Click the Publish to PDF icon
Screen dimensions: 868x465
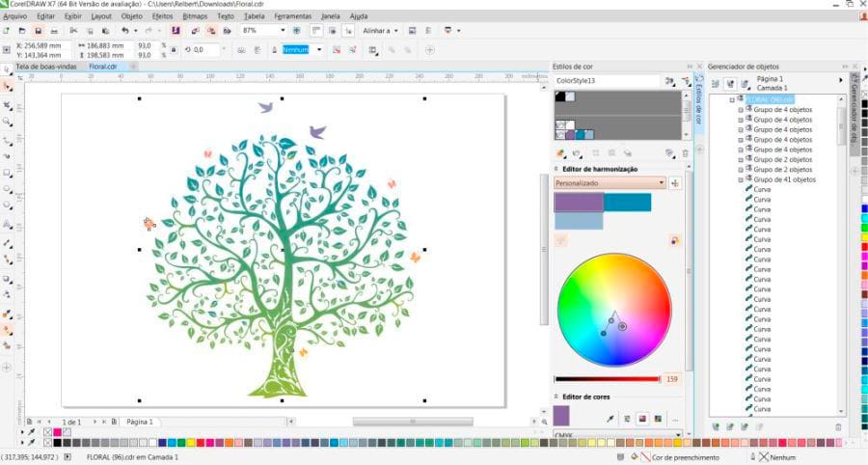point(227,31)
